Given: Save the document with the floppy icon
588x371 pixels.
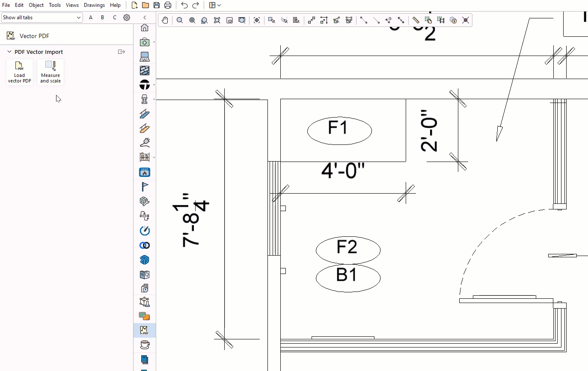Looking at the screenshot, I should 157,5.
